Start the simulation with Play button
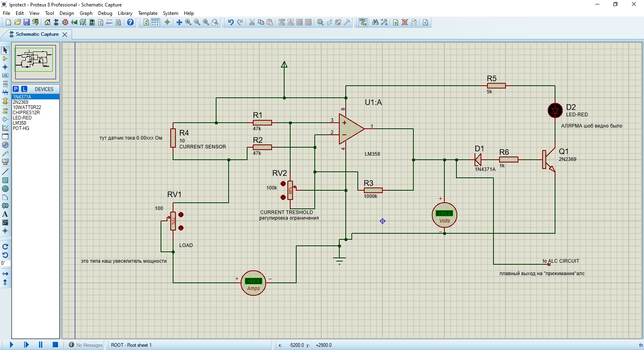 12,345
